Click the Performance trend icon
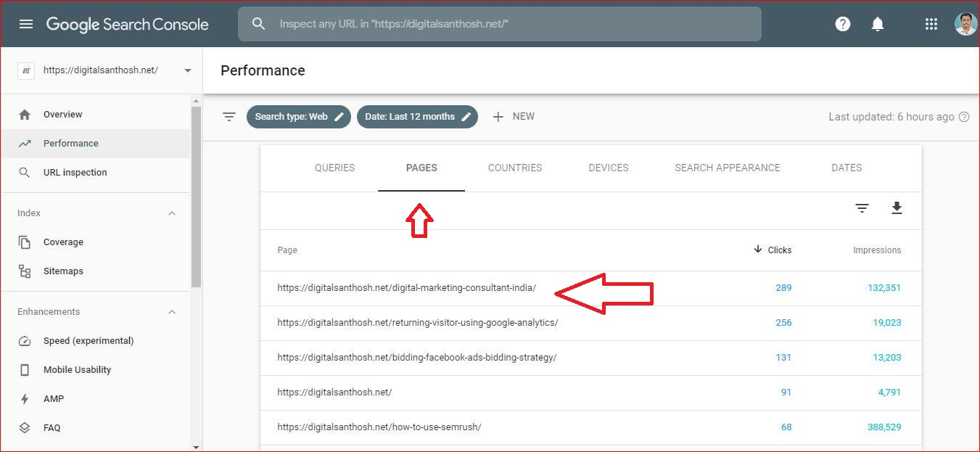Viewport: 980px width, 452px height. pyautogui.click(x=25, y=144)
